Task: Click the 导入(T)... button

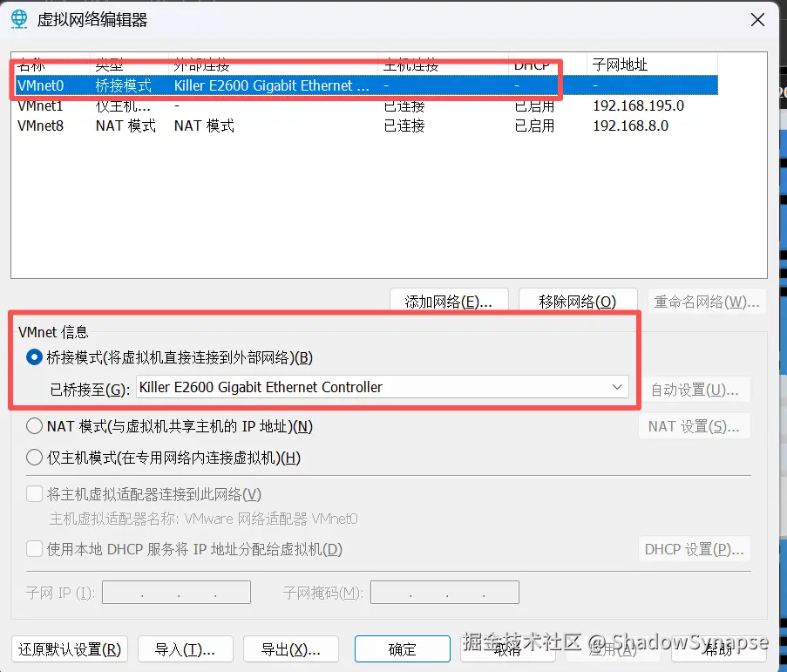Action: [x=186, y=649]
